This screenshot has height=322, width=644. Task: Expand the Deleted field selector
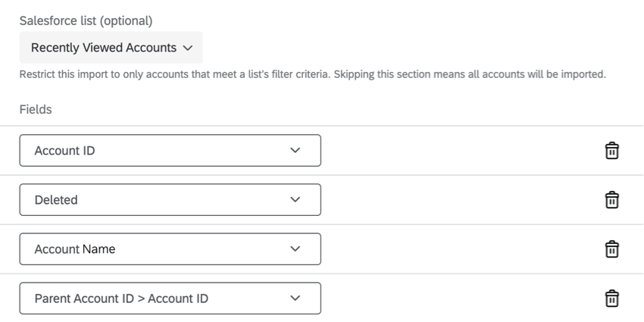(x=170, y=199)
